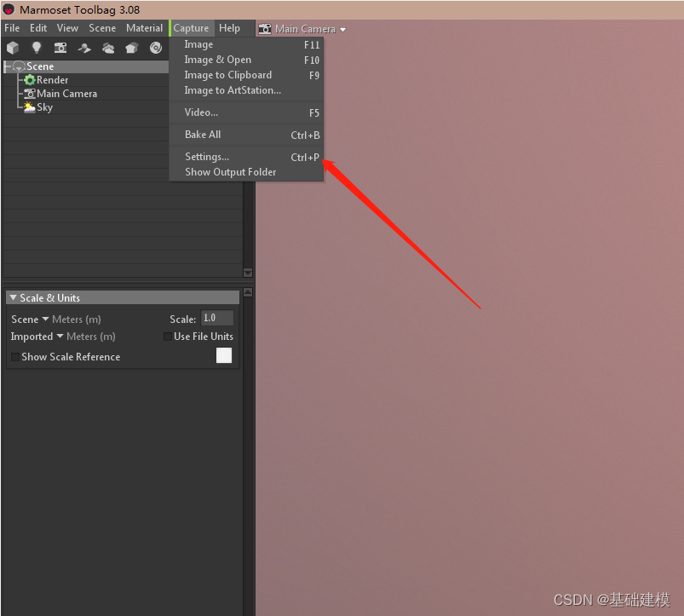Close the Capture menu

point(191,28)
